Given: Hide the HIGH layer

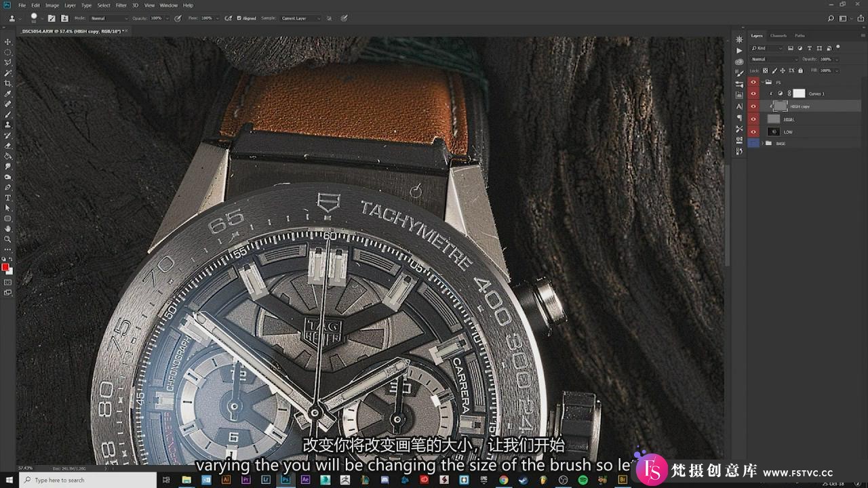Looking at the screenshot, I should pyautogui.click(x=753, y=119).
